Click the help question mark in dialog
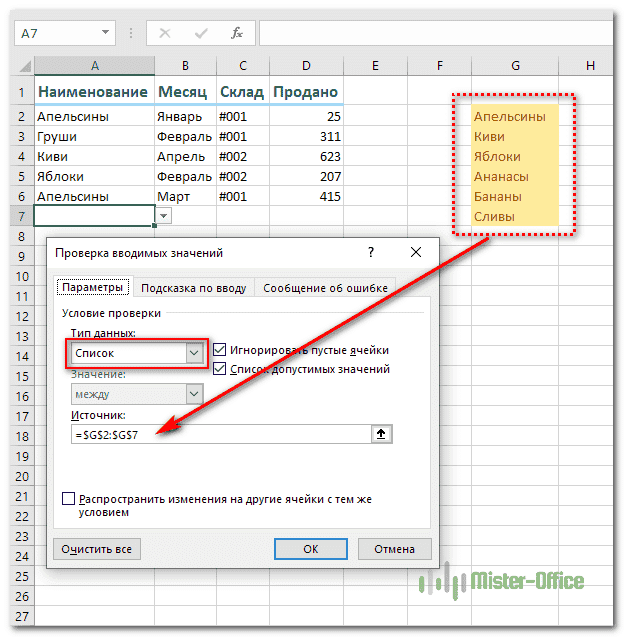This screenshot has width=624, height=637. [x=370, y=253]
